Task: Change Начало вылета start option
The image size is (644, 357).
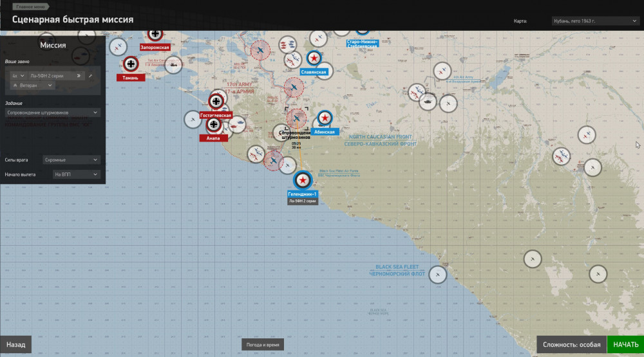Action: click(76, 174)
